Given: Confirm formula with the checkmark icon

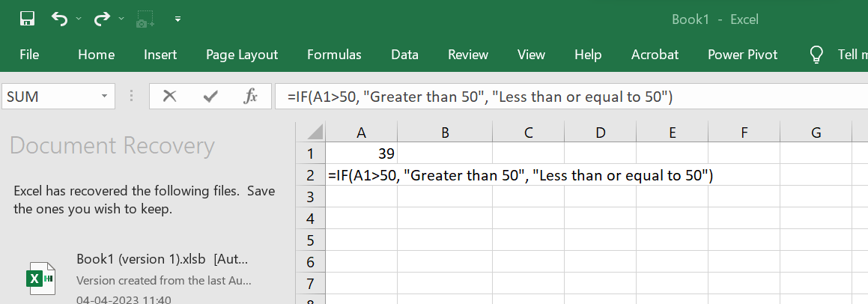Looking at the screenshot, I should pos(210,97).
